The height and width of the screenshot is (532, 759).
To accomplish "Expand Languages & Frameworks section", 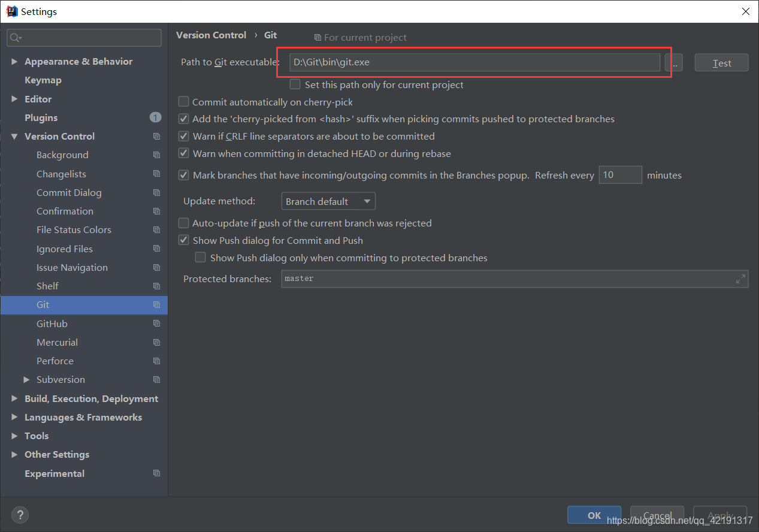I will 14,418.
